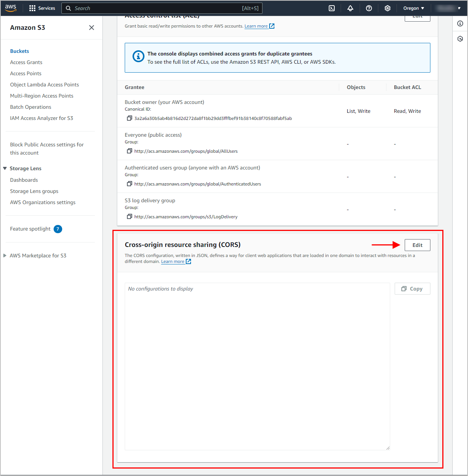Expand AWS Marketplace for S3
The height and width of the screenshot is (476, 468).
pos(5,256)
